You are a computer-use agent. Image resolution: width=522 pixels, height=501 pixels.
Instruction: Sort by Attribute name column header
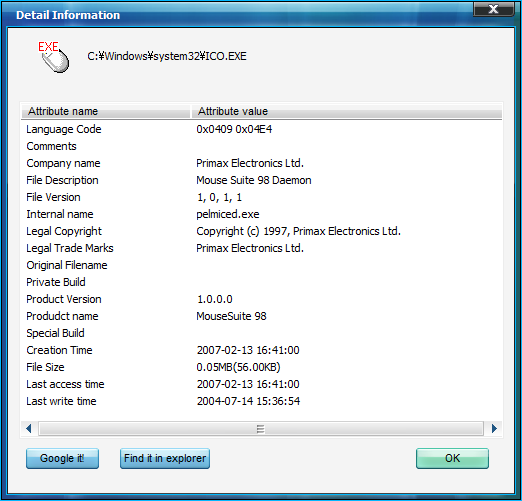tap(106, 111)
